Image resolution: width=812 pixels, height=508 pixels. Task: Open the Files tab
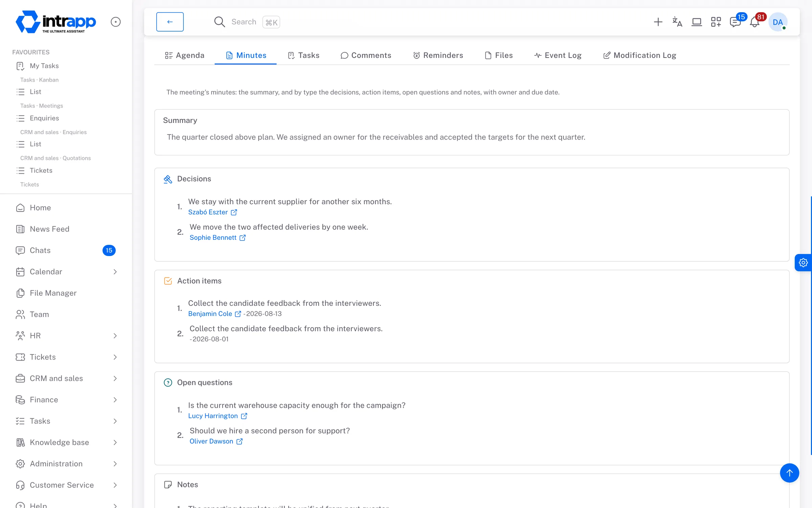click(x=499, y=55)
